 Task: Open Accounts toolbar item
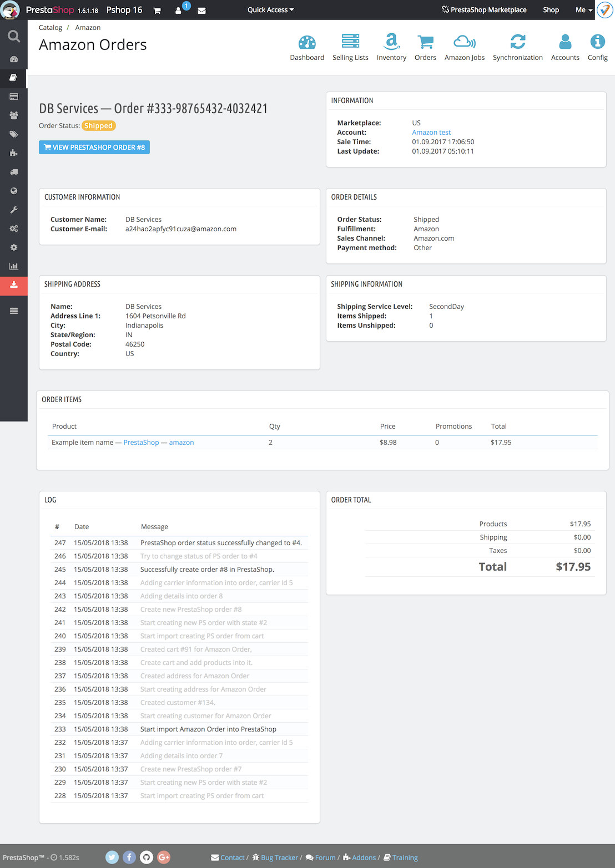[565, 47]
